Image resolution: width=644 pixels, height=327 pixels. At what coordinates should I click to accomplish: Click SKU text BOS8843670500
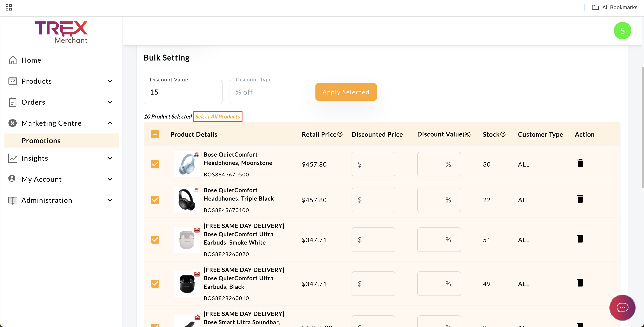(226, 174)
